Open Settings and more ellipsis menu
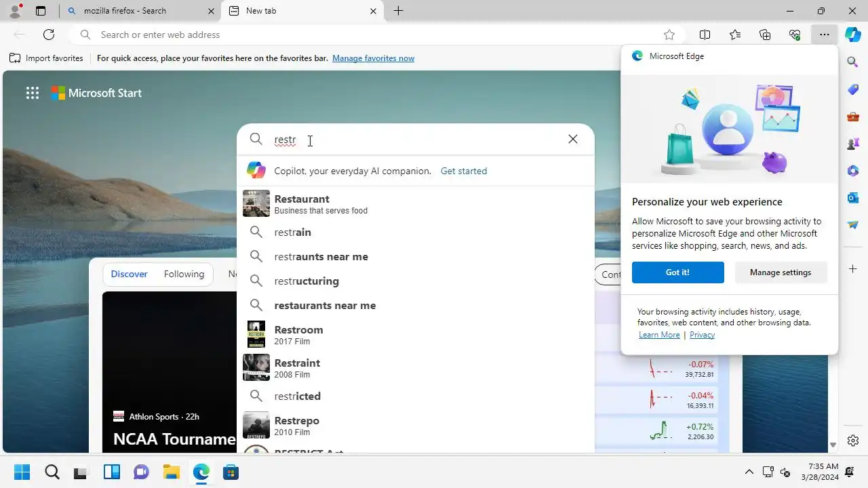 (824, 35)
